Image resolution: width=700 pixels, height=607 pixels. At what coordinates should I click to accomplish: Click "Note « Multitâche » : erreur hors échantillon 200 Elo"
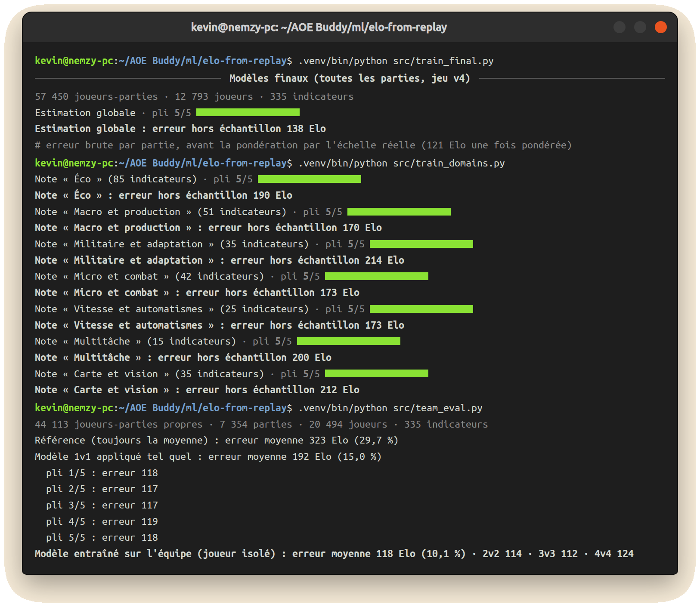click(x=183, y=357)
